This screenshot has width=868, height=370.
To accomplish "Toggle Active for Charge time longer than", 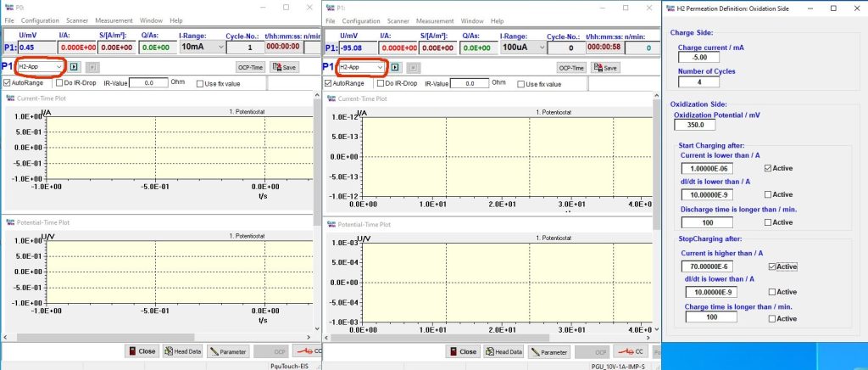I will coord(772,318).
